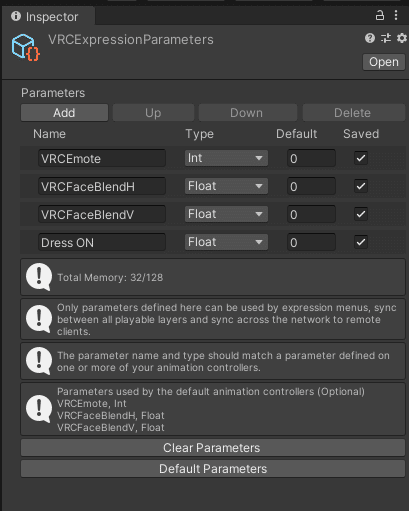This screenshot has width=409, height=511.
Task: Click the VRCExpressionParameters asset cube icon
Action: 26,48
